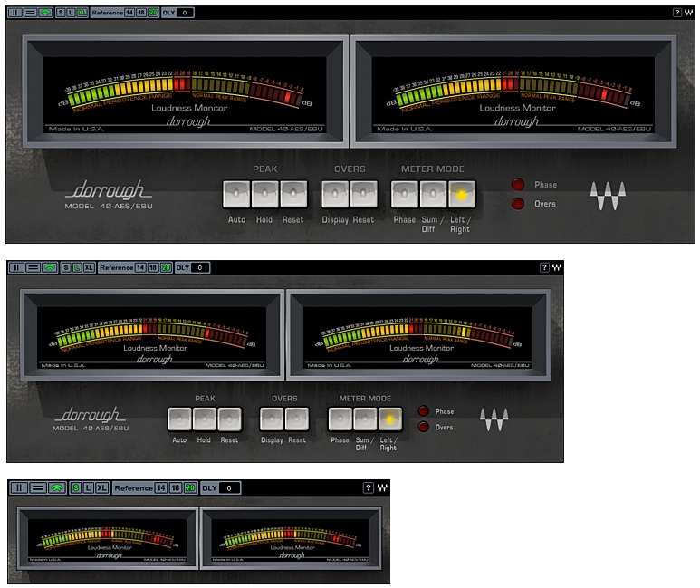
Task: Click Overs indicator LED in XL-size plugin
Action: tap(518, 204)
